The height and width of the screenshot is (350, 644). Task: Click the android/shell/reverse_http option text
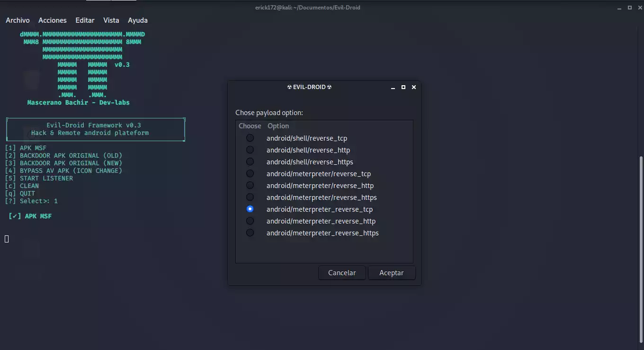click(x=308, y=150)
